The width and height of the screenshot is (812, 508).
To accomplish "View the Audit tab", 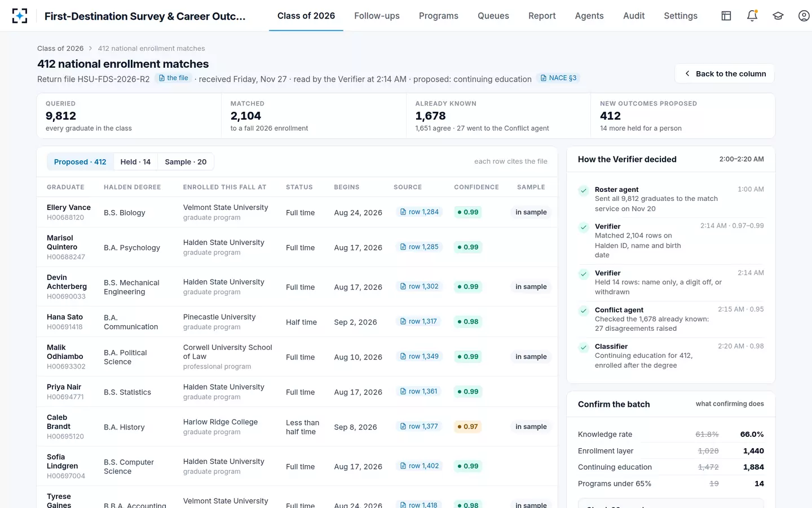I will (634, 16).
